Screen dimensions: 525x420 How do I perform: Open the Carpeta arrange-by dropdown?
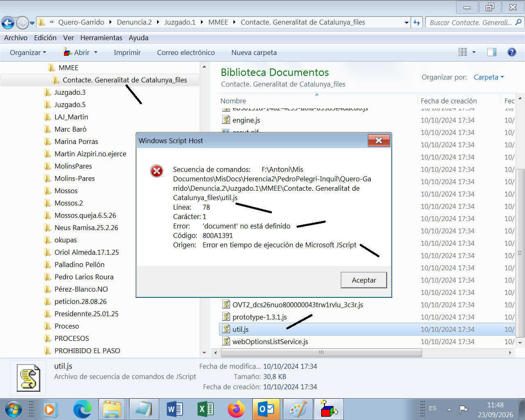point(488,77)
